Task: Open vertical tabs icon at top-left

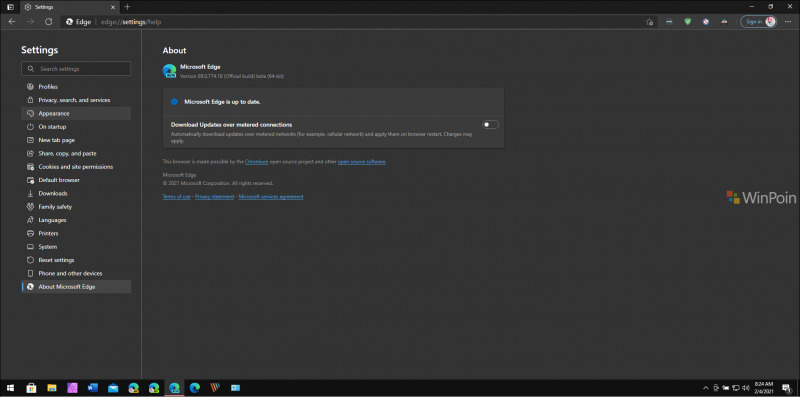Action: point(10,7)
